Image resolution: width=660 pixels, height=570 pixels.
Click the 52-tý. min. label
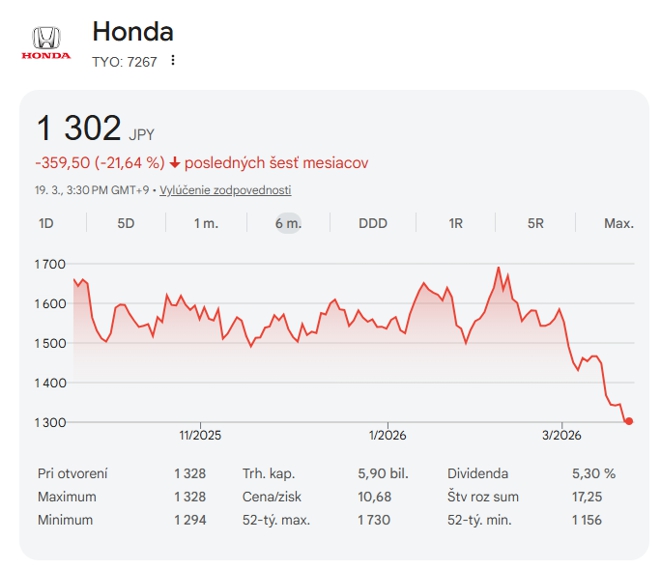(479, 520)
